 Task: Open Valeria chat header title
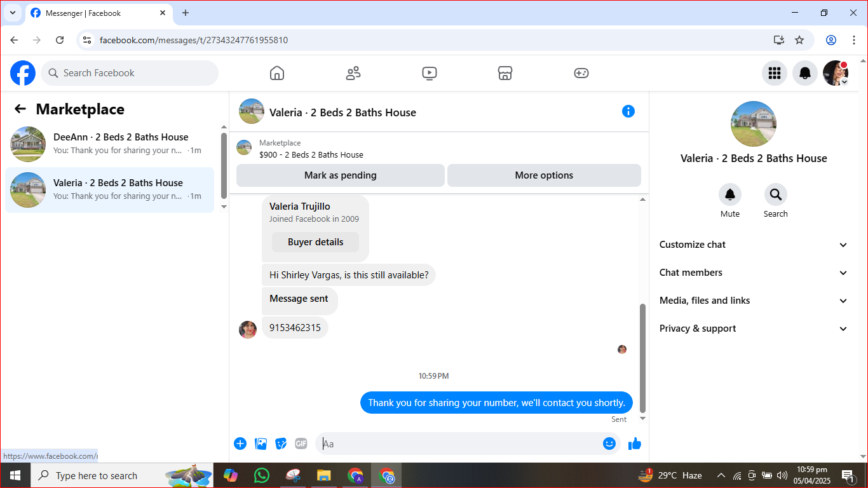342,112
